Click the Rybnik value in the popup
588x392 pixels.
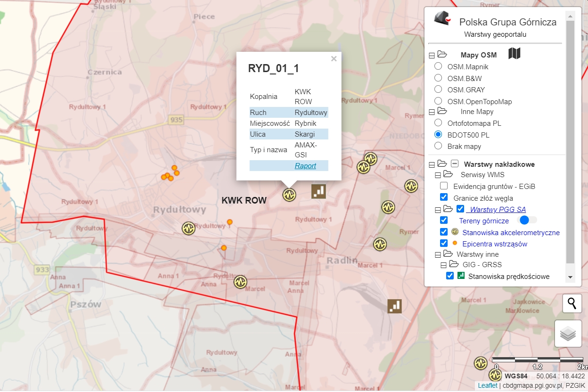click(x=305, y=123)
